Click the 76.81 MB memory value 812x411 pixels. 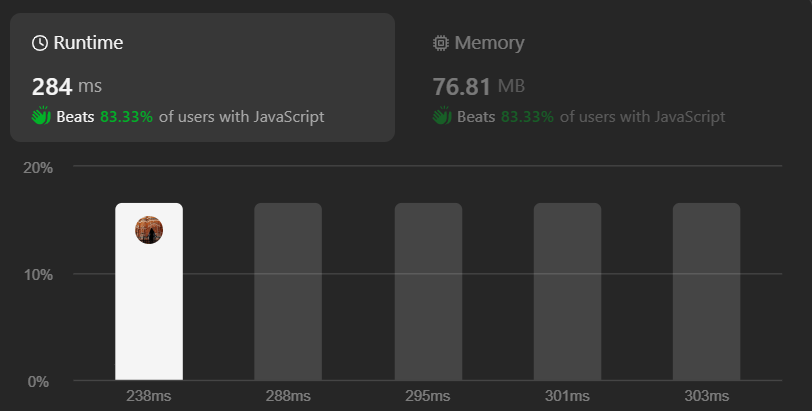click(479, 86)
